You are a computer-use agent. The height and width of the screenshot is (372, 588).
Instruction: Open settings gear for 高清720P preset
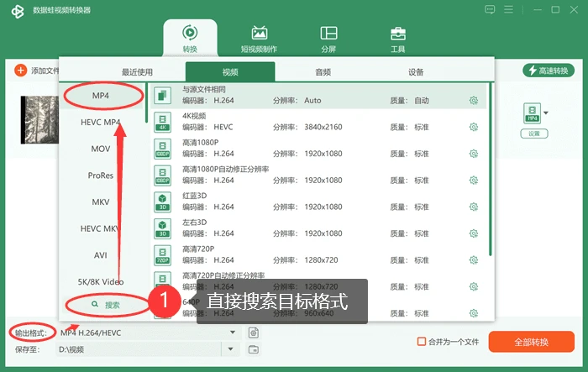click(x=474, y=260)
